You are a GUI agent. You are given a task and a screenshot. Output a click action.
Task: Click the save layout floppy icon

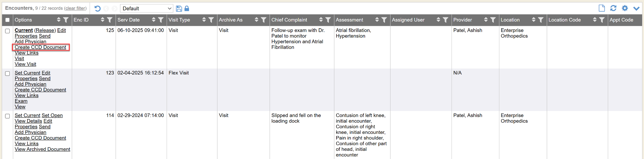(179, 8)
